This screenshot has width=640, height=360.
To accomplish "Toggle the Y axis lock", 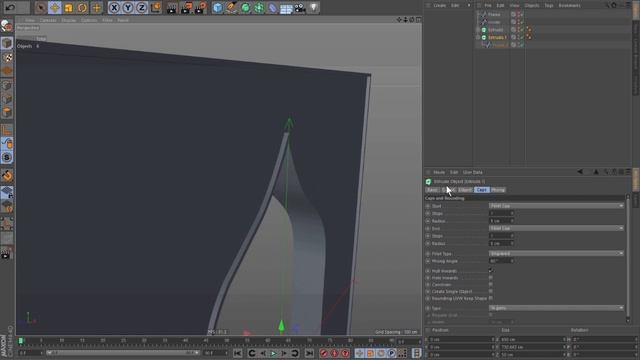I will tap(128, 7).
